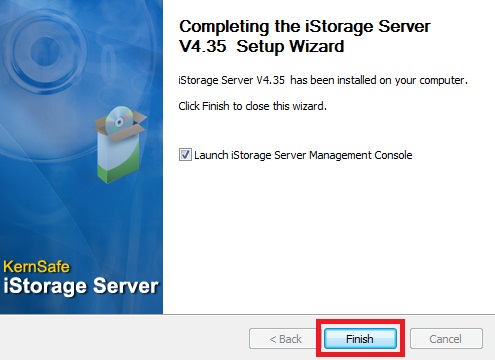Image resolution: width=495 pixels, height=360 pixels.
Task: Cancel the setup wizard
Action: [446, 339]
